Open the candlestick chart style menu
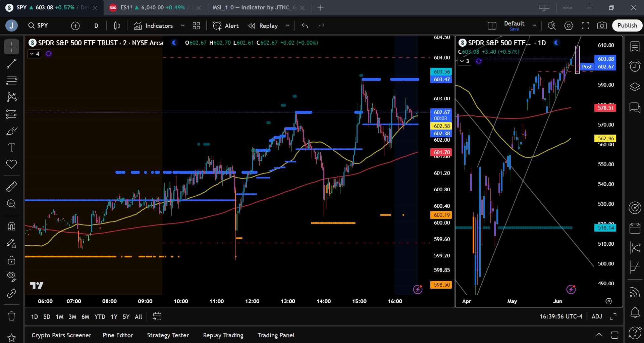644x343 pixels. (117, 26)
